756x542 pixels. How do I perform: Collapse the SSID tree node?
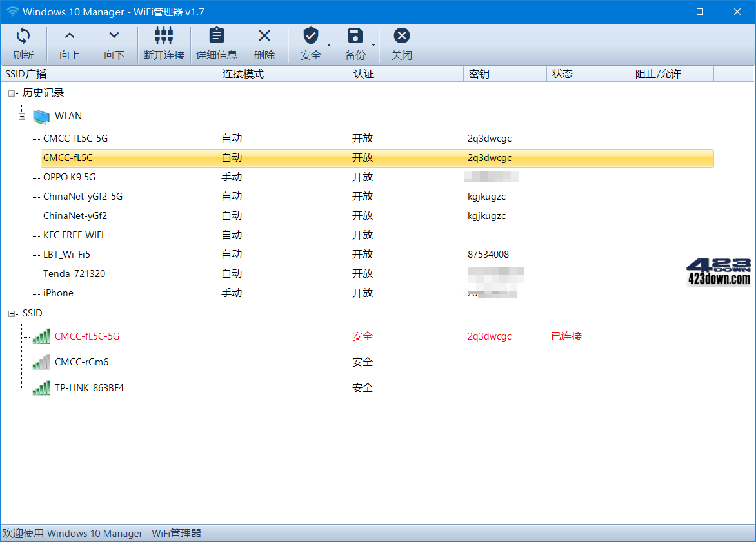11,313
